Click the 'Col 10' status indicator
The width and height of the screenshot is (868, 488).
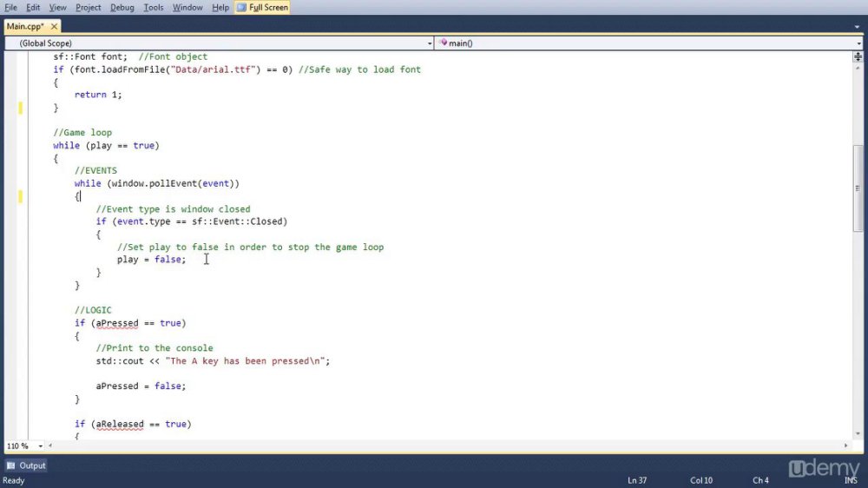701,480
